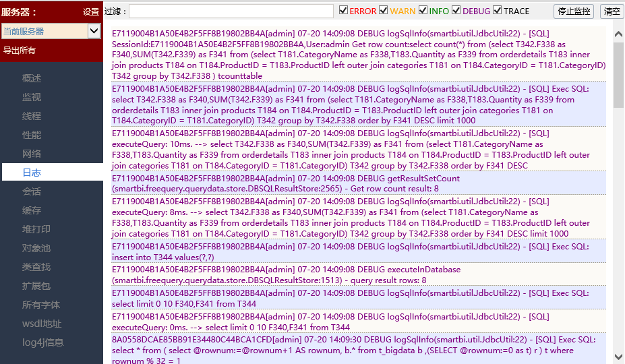Open the 对象池 menu item
Viewport: 625px width, 364px height.
pos(36,248)
